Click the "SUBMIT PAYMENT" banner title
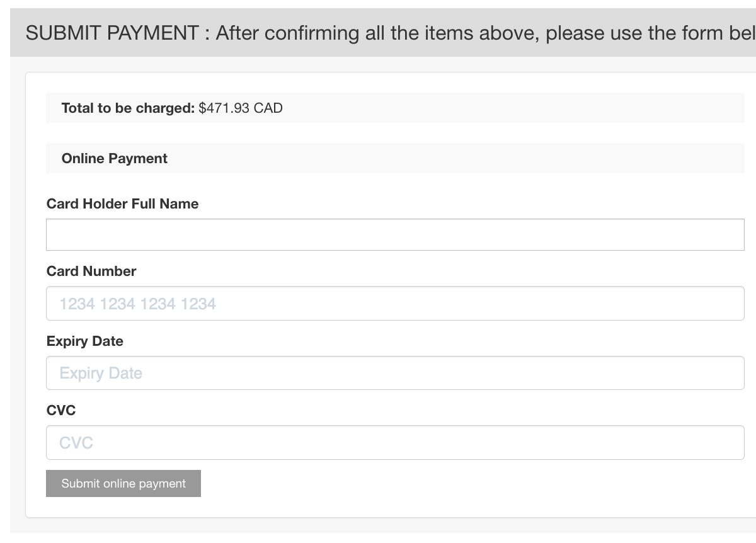756x543 pixels. pyautogui.click(x=112, y=33)
